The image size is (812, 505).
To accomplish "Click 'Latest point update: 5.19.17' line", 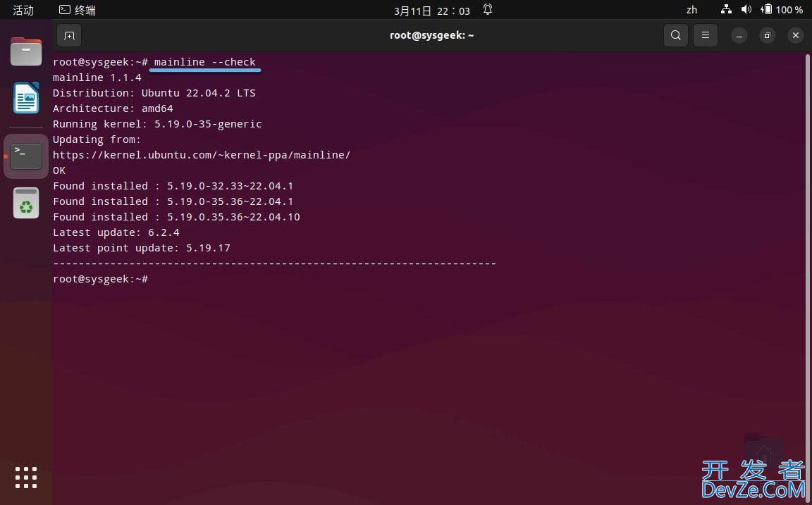I will [142, 249].
